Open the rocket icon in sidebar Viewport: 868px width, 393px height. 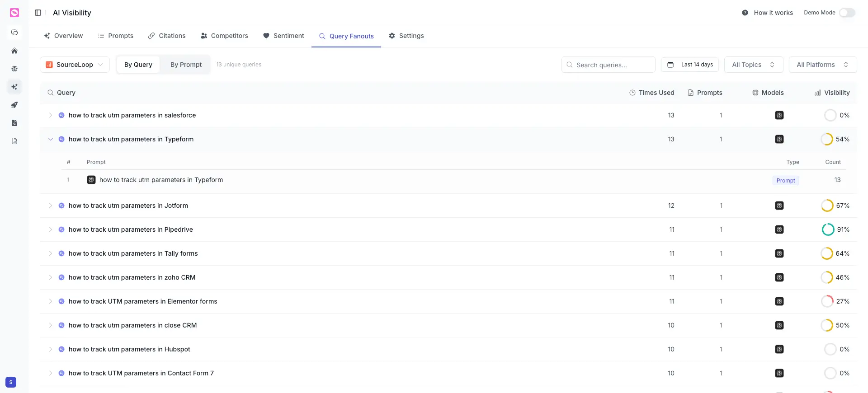(x=14, y=105)
